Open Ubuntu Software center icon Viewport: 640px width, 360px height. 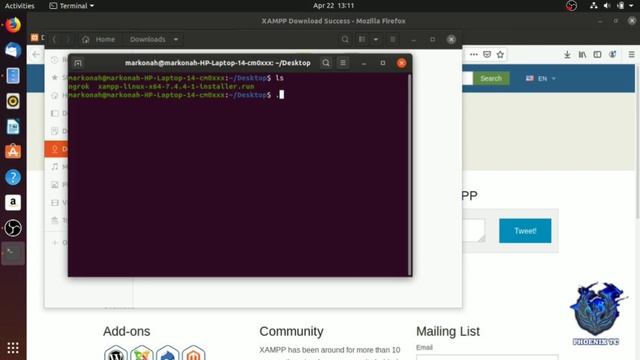pyautogui.click(x=13, y=152)
